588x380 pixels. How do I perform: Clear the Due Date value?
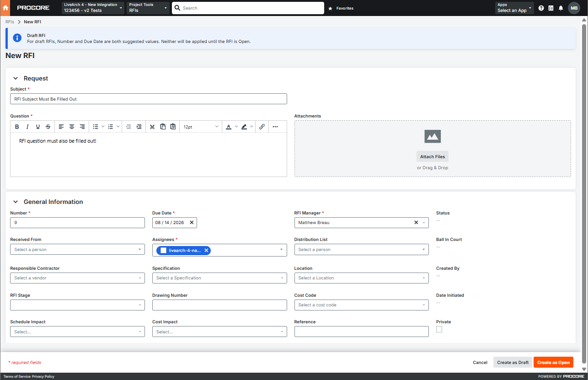[192, 223]
